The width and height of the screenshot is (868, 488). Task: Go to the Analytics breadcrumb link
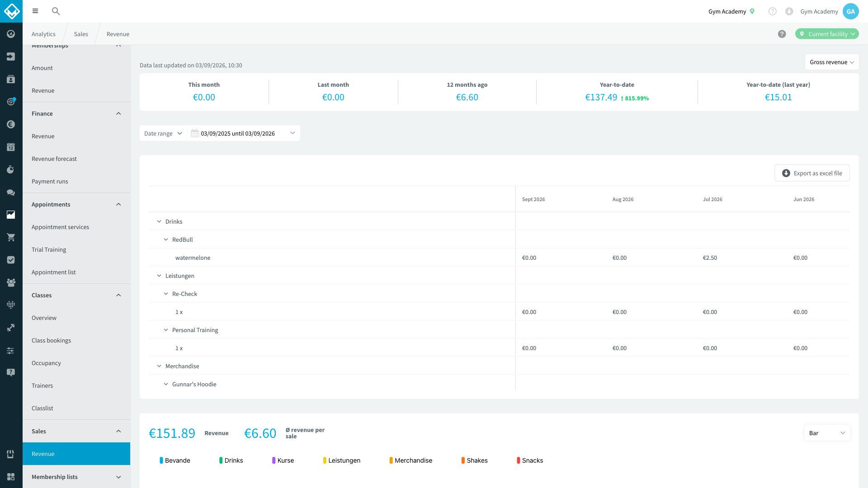coord(43,34)
